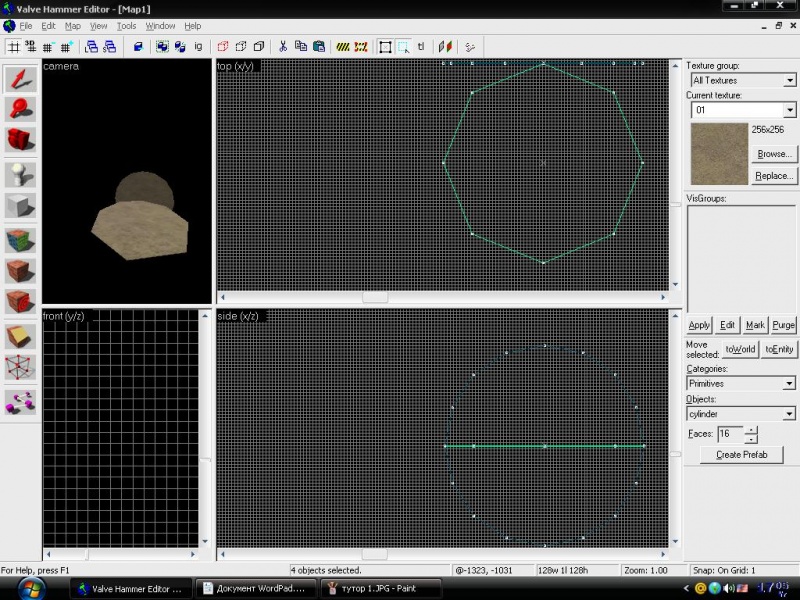The height and width of the screenshot is (600, 800).
Task: Toggle the 'ig' ignore groups button
Action: (x=198, y=47)
